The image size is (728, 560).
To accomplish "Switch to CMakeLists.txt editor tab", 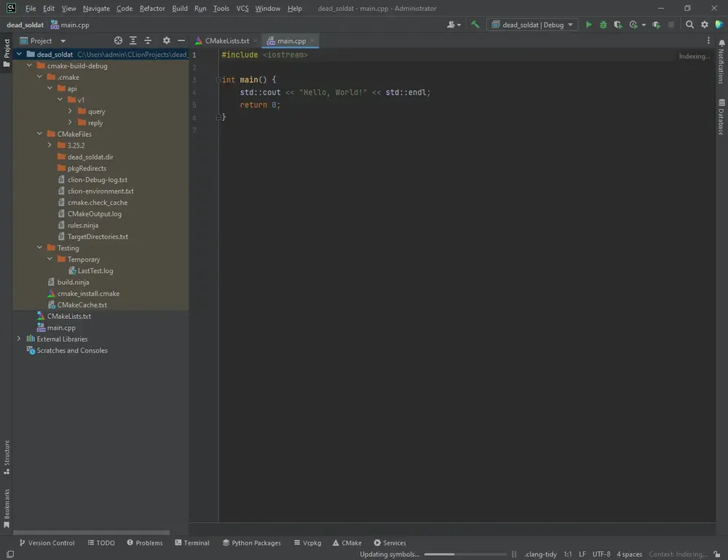I will tap(226, 41).
